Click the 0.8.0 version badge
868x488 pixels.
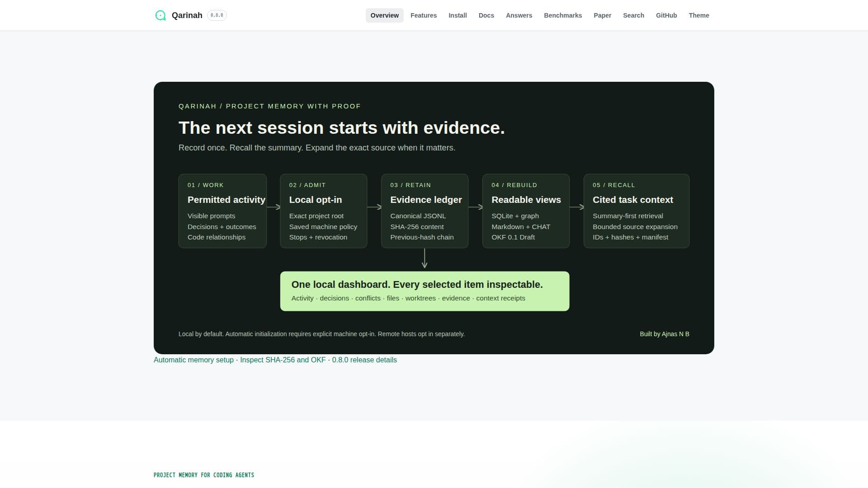[217, 15]
